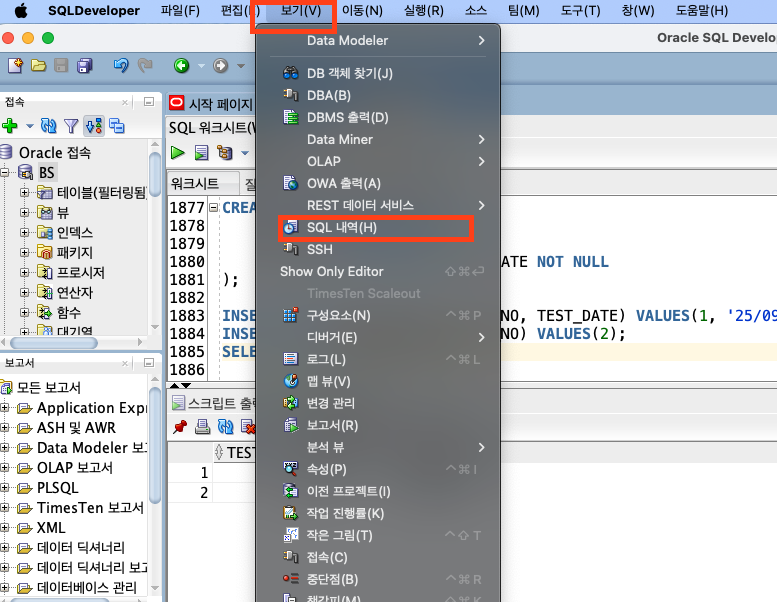Click the 중단점 breakpoint icon

tap(290, 579)
